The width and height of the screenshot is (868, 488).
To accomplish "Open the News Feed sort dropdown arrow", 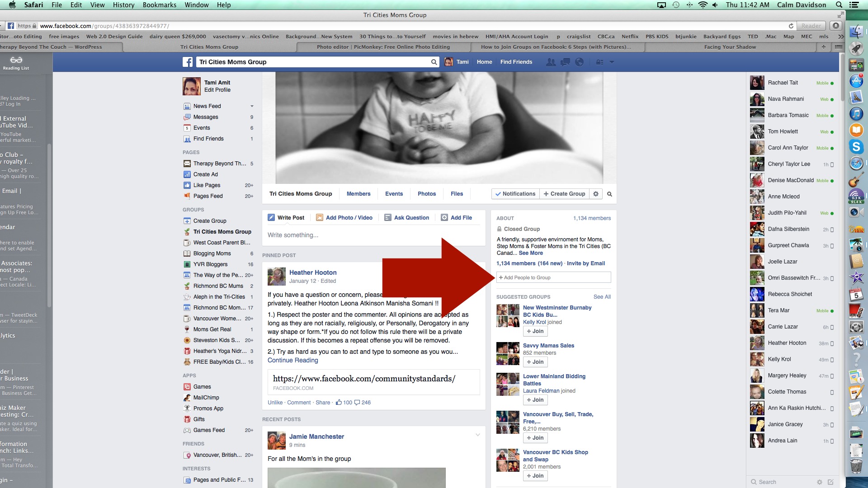I will pos(252,106).
